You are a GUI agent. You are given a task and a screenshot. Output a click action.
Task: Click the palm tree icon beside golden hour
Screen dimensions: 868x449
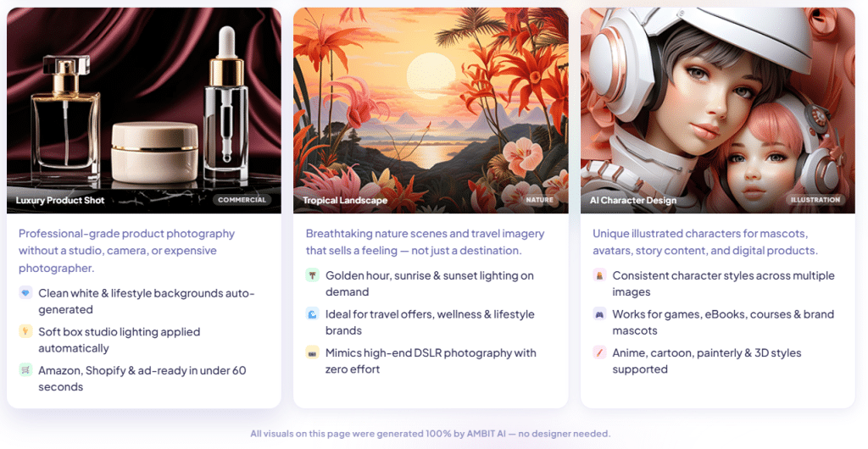pos(313,274)
